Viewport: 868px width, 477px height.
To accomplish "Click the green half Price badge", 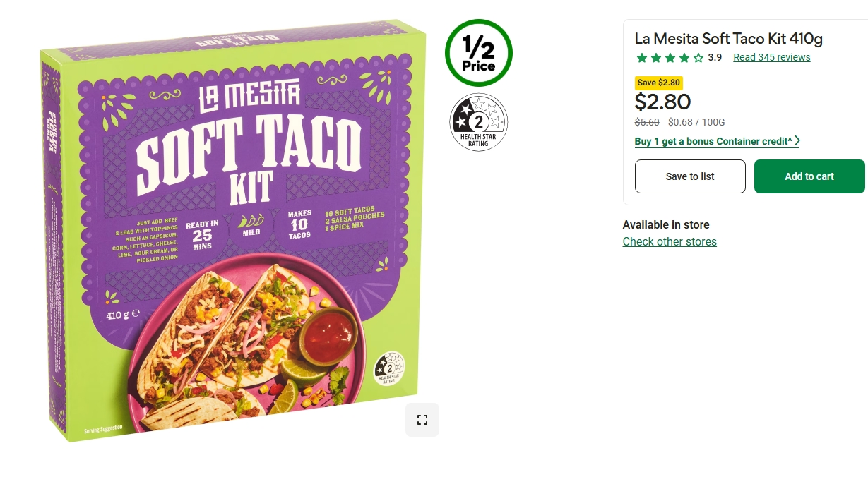I will tap(479, 54).
